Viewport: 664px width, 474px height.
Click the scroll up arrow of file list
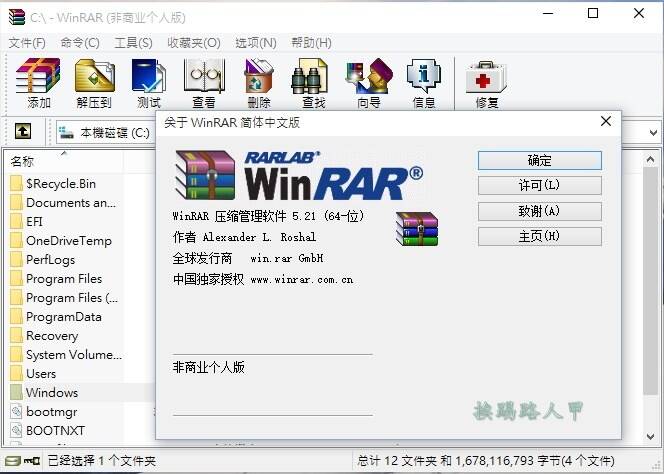(650, 159)
